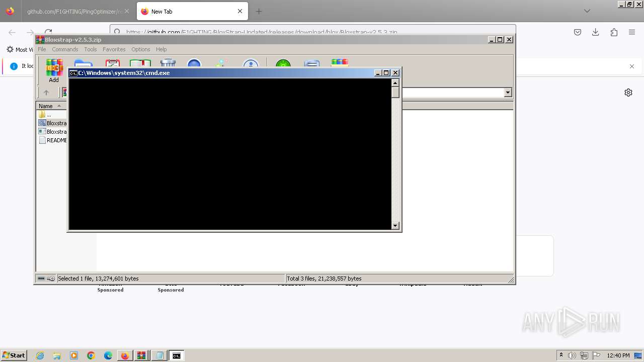The image size is (644, 362).
Task: Click the cmd.exe vertical scrollbar thumb
Action: point(395,93)
